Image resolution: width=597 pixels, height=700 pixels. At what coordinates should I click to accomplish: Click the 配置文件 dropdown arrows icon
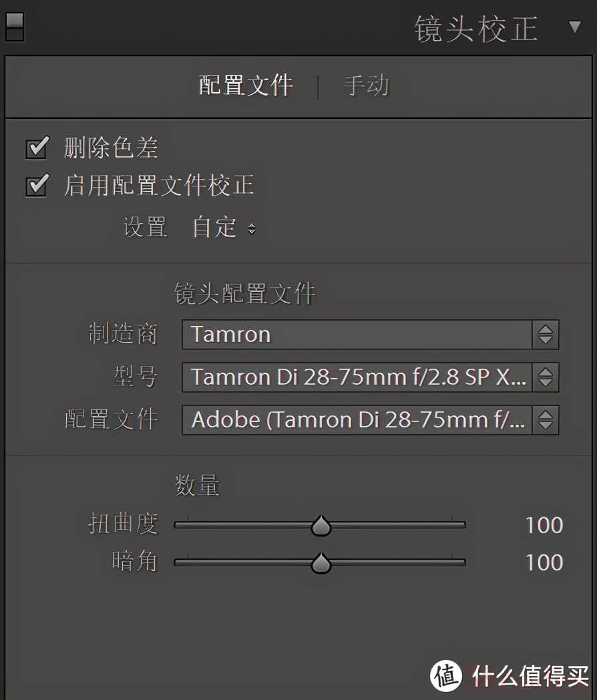click(x=546, y=420)
